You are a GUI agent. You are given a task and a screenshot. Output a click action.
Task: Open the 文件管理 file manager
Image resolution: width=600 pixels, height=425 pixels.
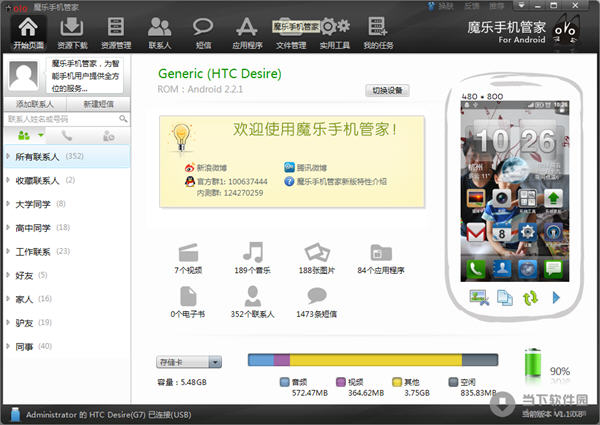(291, 33)
